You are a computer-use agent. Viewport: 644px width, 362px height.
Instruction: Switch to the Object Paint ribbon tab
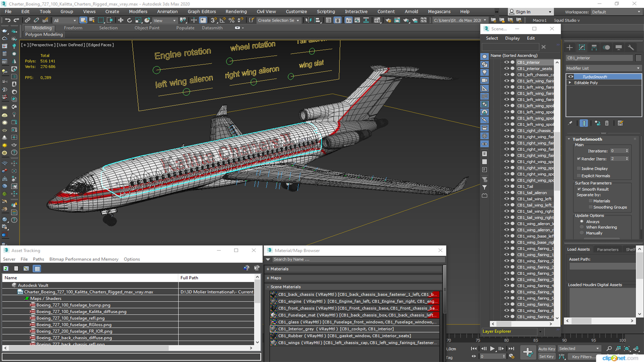[x=147, y=28]
